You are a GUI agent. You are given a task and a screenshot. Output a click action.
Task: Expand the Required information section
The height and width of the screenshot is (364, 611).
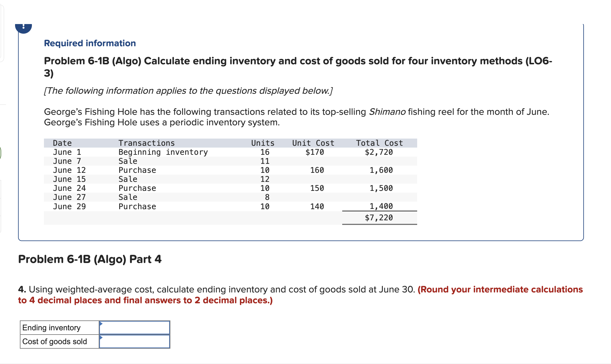click(90, 43)
